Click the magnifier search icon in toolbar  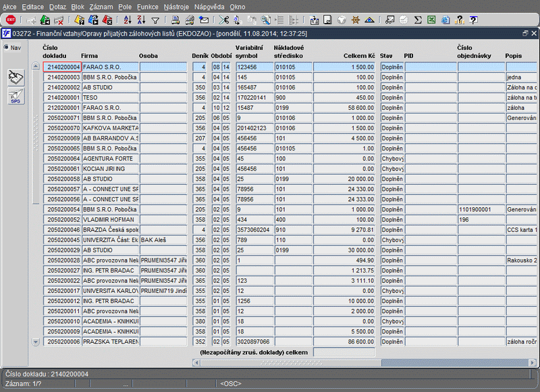(x=265, y=20)
